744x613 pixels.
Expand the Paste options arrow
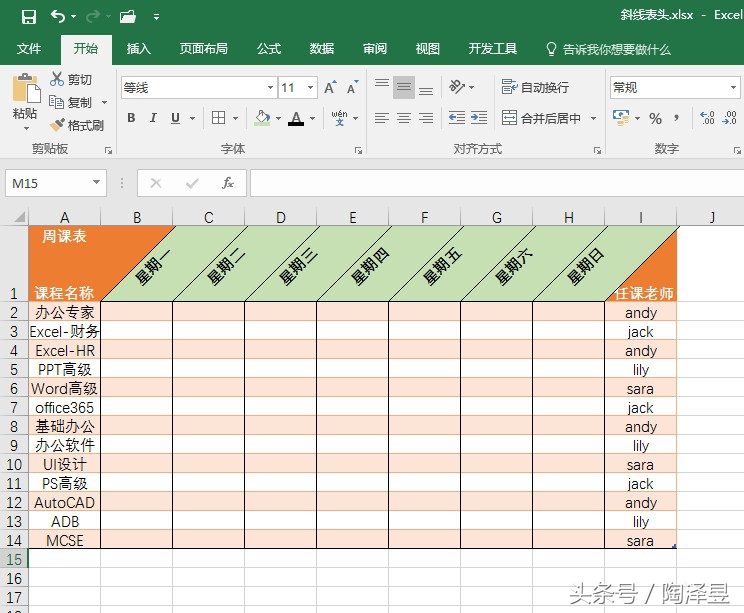26,128
